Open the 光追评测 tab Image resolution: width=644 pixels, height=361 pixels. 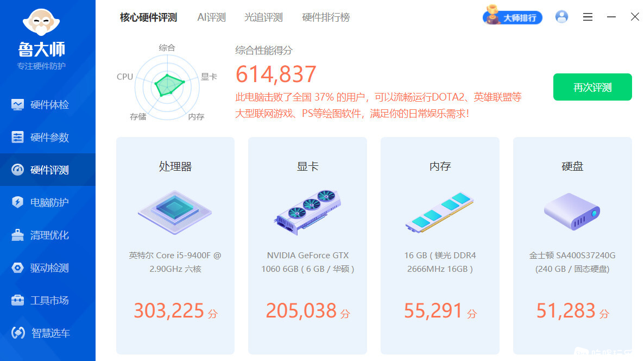(x=264, y=17)
